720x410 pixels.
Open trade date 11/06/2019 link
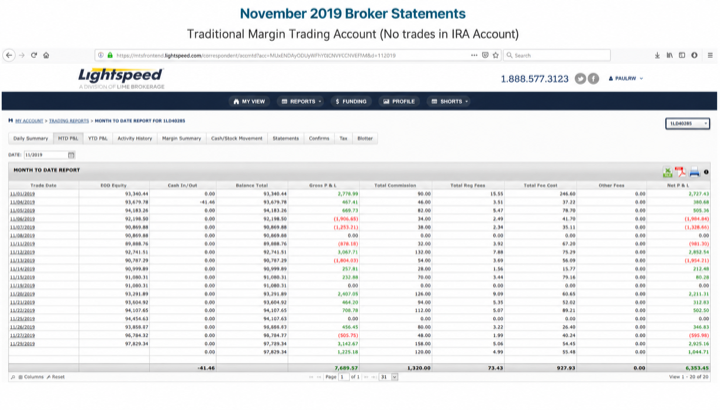point(22,219)
